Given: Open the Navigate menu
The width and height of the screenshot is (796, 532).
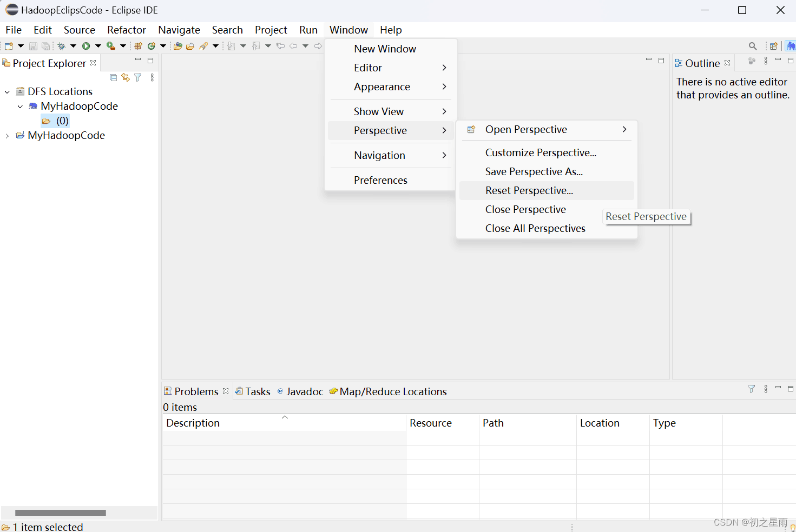Looking at the screenshot, I should pyautogui.click(x=179, y=30).
